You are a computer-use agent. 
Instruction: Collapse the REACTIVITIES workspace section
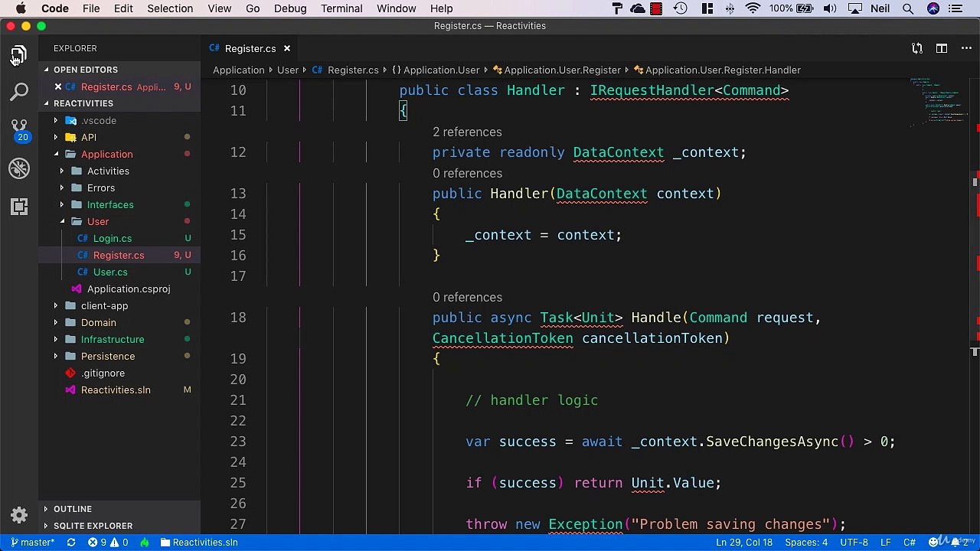click(x=83, y=103)
